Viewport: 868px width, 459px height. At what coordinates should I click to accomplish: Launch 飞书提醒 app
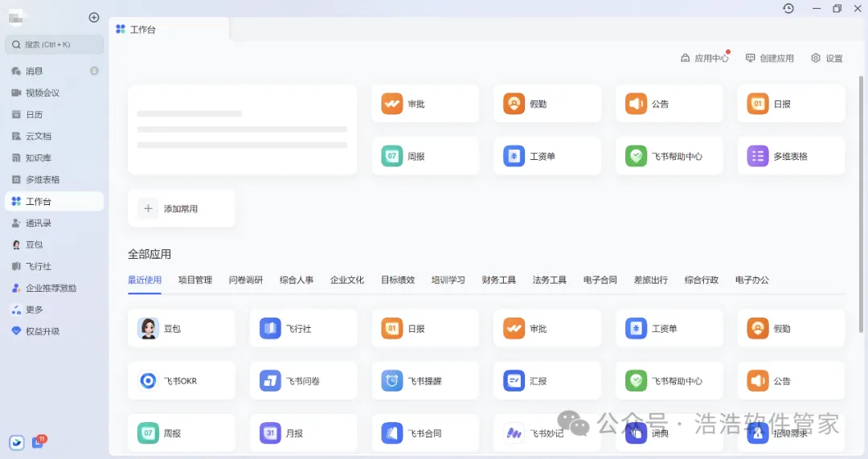coord(425,381)
